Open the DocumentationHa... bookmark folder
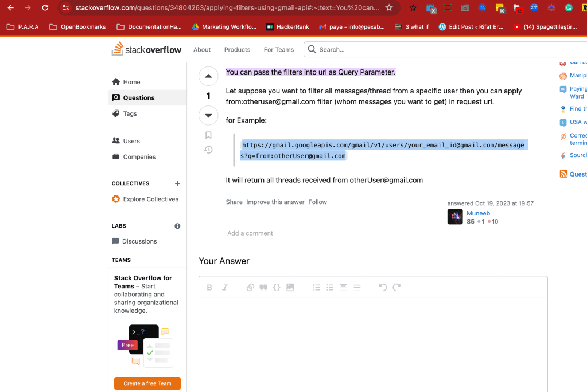The image size is (587, 392). [149, 26]
